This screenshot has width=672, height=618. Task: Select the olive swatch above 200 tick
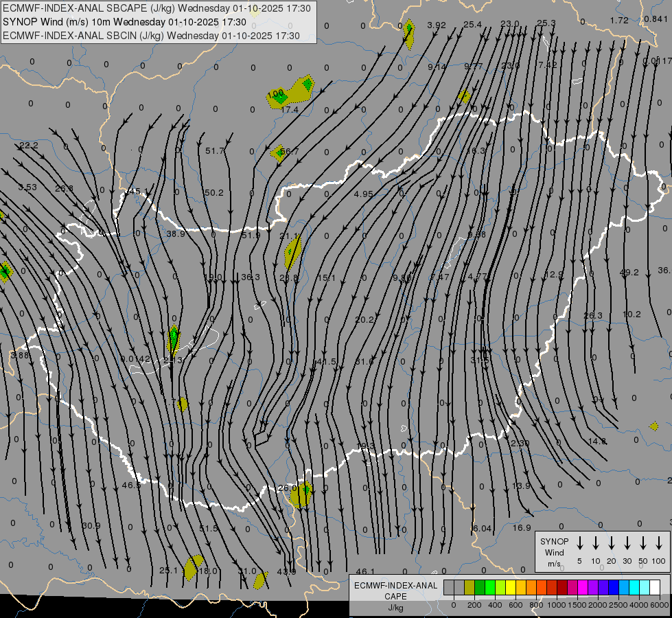(x=470, y=588)
